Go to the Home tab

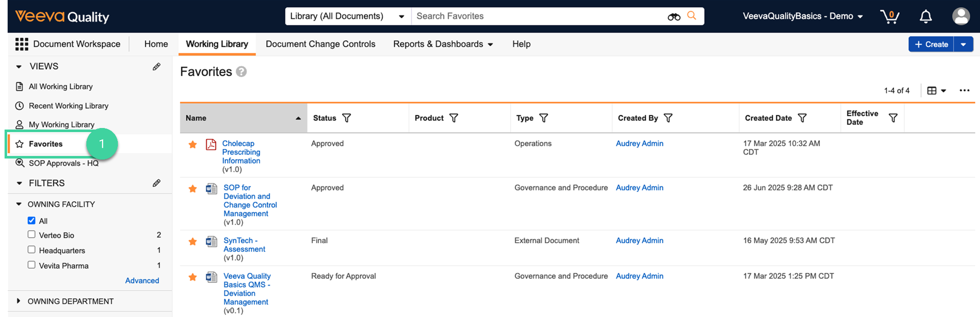(x=156, y=44)
